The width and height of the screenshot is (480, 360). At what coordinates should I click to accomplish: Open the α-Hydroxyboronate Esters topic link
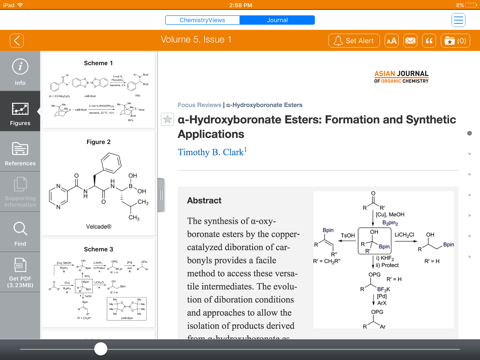pyautogui.click(x=264, y=105)
